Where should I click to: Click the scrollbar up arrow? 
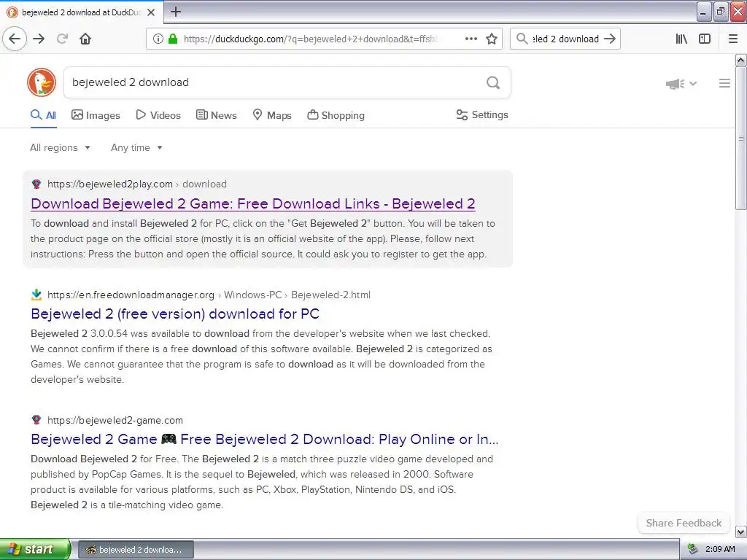(x=740, y=60)
